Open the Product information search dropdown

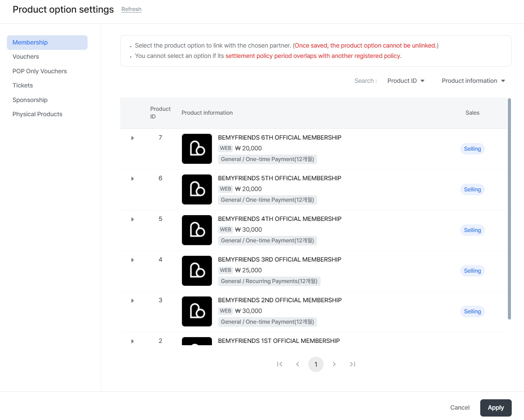pyautogui.click(x=473, y=81)
